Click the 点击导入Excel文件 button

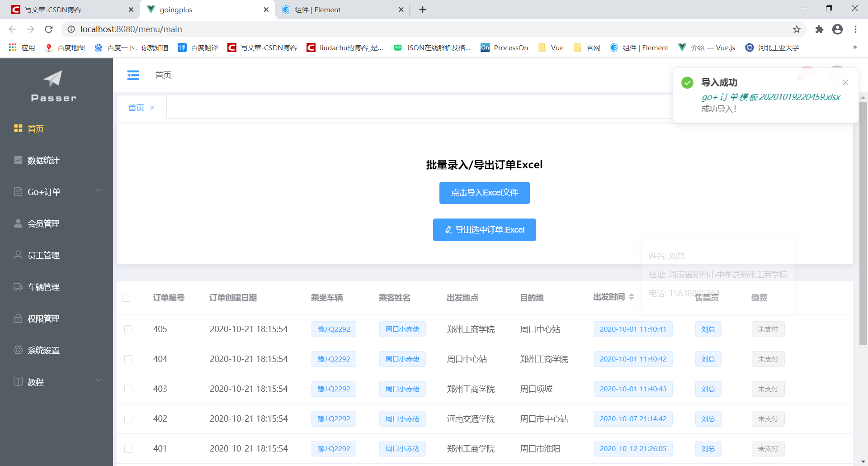(x=484, y=193)
